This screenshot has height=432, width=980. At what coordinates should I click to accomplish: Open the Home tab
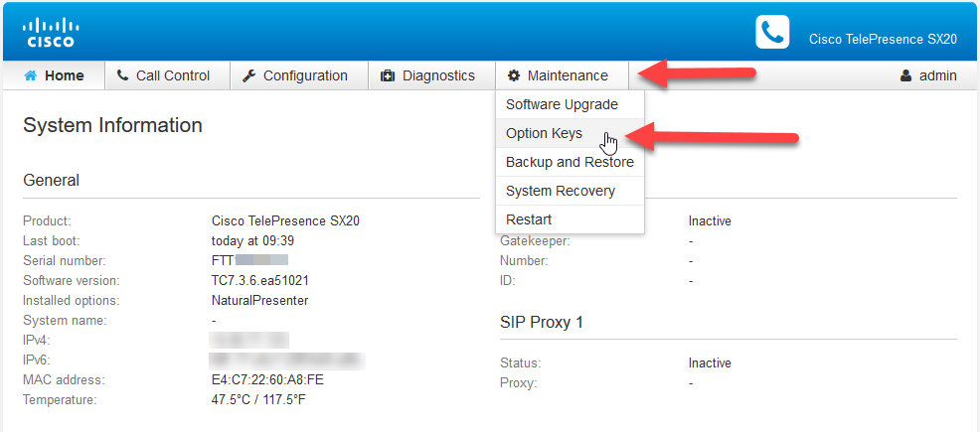tap(54, 75)
